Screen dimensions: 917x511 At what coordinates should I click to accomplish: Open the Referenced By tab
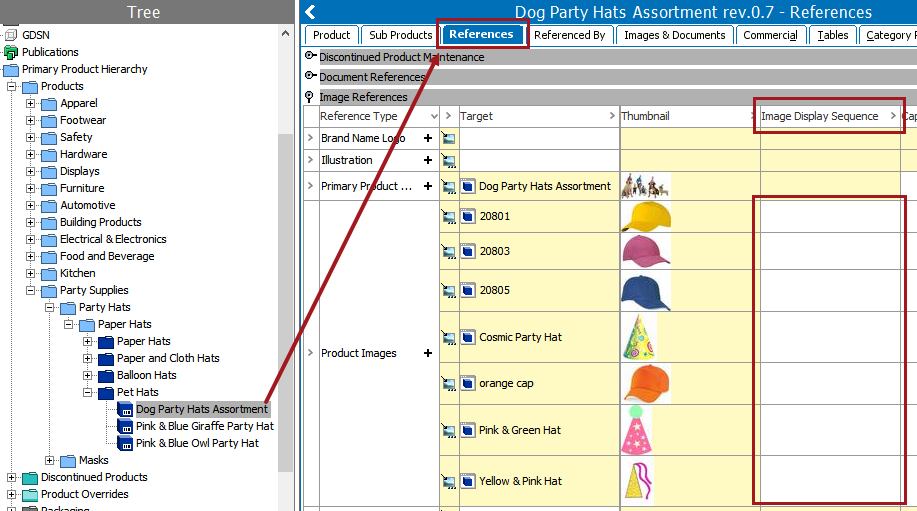point(569,35)
